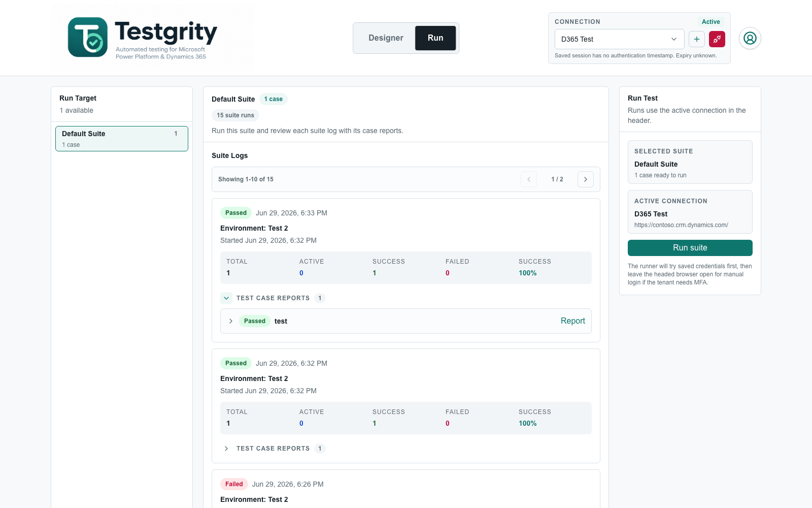Screen dimensions: 812x508
Task: Switch to the Run tab
Action: (x=435, y=38)
